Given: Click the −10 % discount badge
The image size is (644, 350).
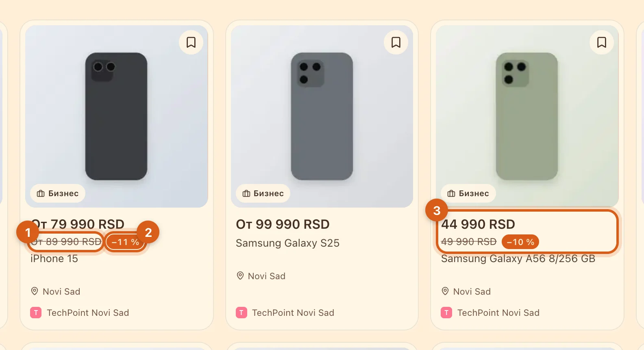Looking at the screenshot, I should pyautogui.click(x=520, y=242).
